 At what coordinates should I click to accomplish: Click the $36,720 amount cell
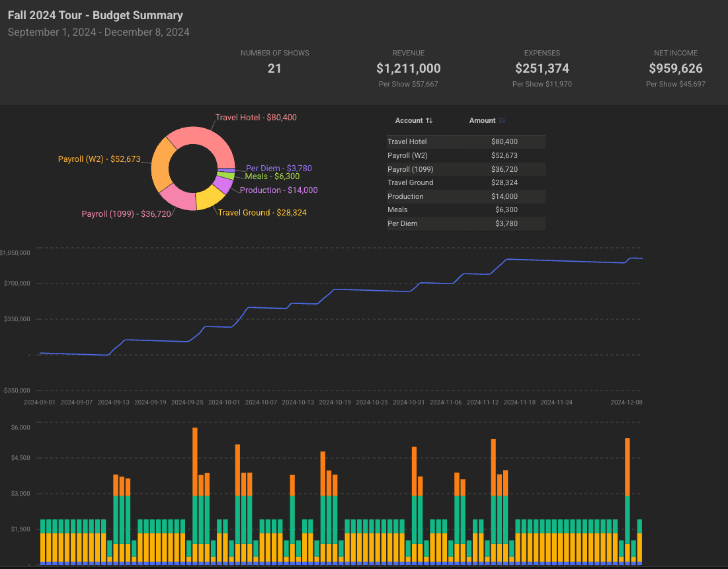click(505, 169)
